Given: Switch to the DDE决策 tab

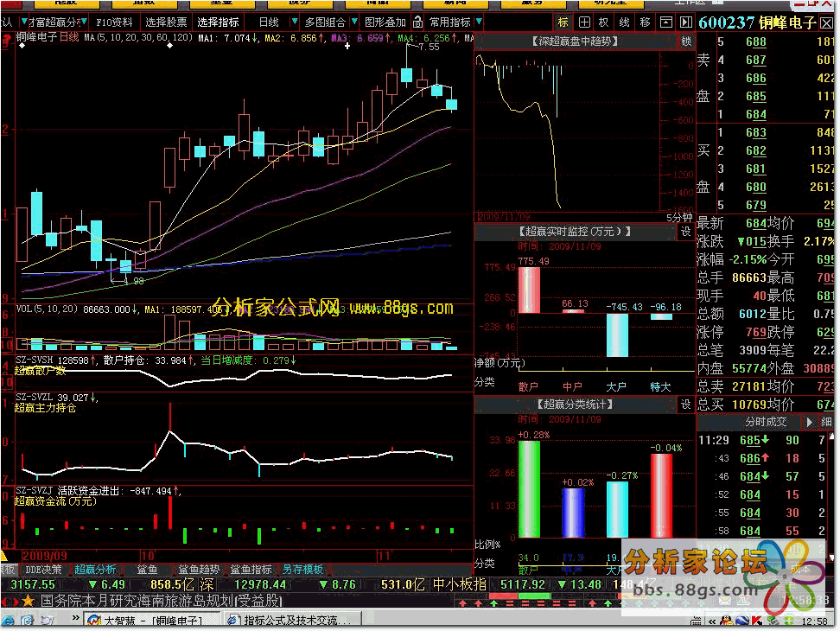Looking at the screenshot, I should [x=43, y=570].
